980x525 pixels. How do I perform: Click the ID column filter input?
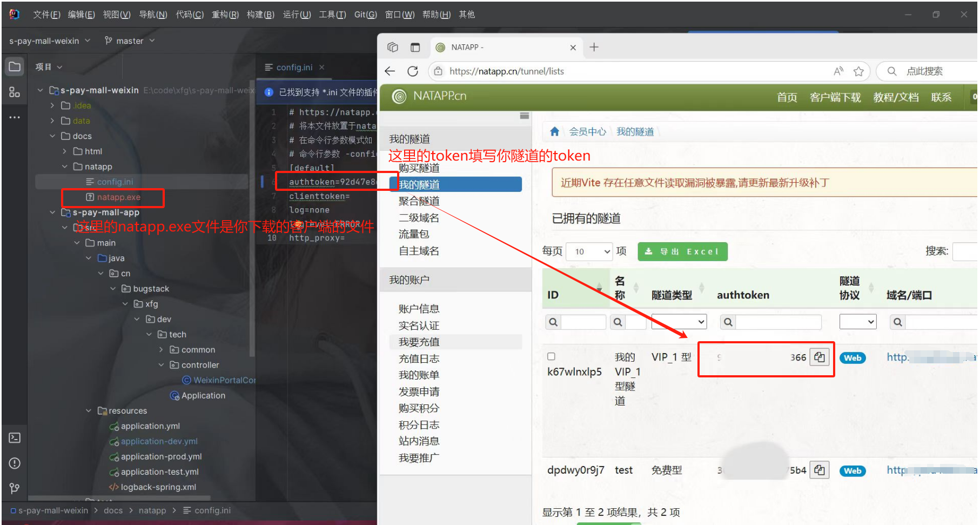(x=583, y=322)
